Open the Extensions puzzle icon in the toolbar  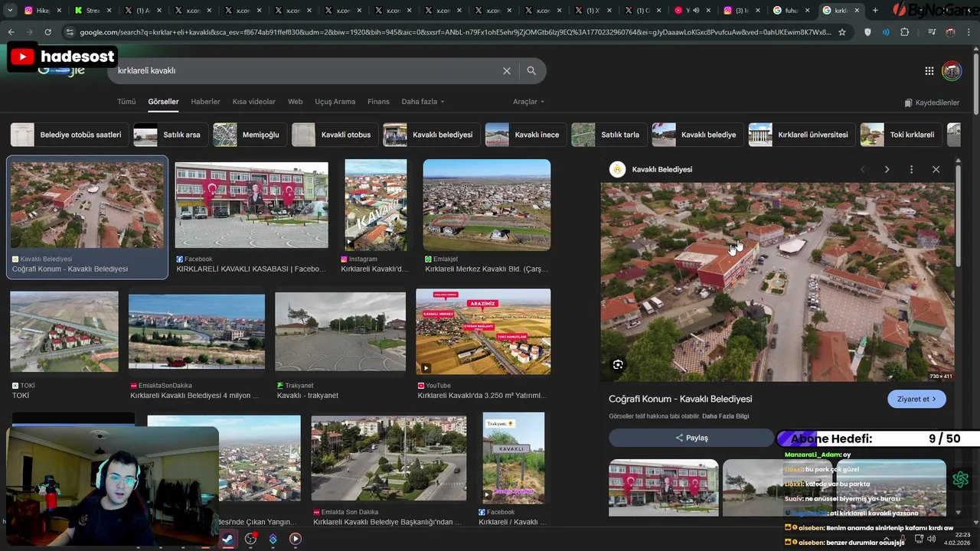tap(905, 32)
